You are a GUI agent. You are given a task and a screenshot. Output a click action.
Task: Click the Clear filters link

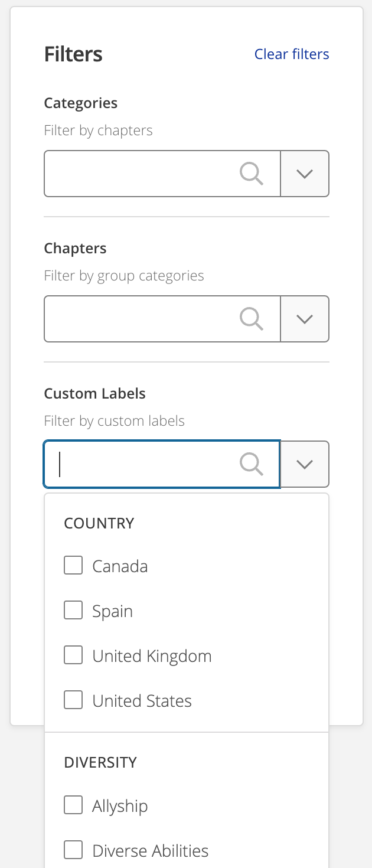292,54
